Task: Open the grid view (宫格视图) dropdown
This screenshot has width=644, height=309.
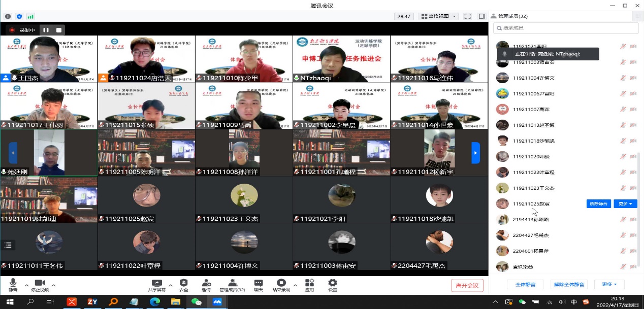Action: pyautogui.click(x=439, y=16)
